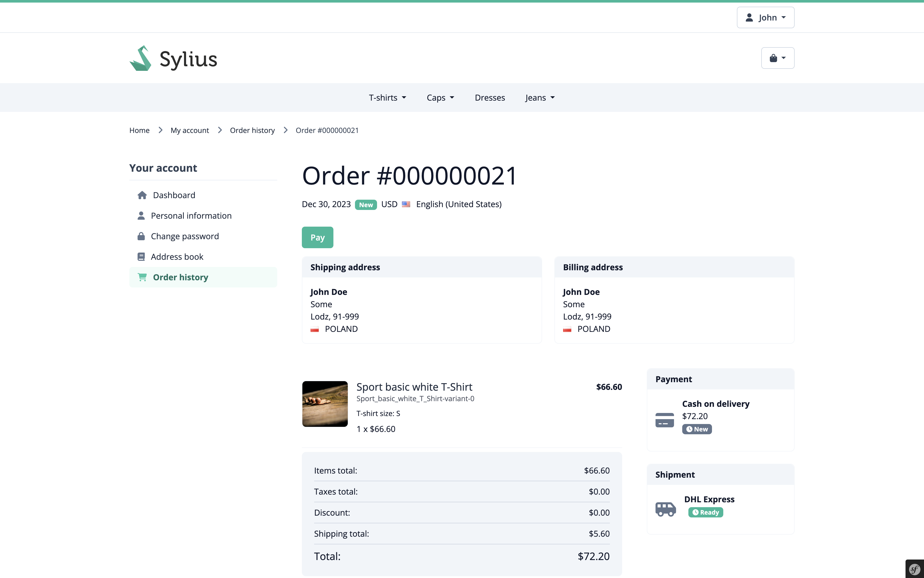The height and width of the screenshot is (578, 924).
Task: Expand the Jeans category menu
Action: tap(540, 98)
